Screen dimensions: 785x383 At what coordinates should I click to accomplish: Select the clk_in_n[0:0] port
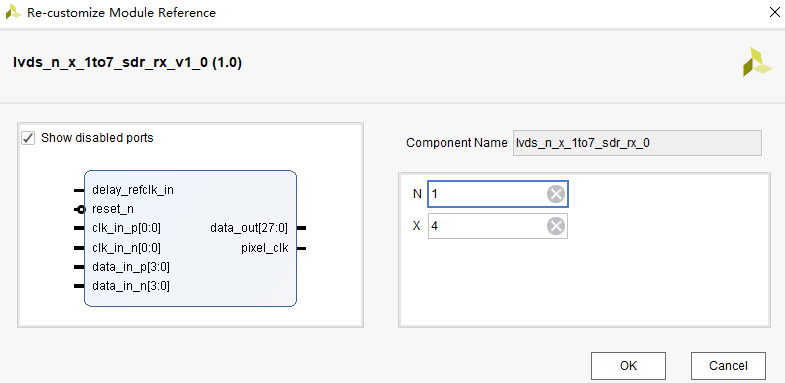(x=126, y=248)
